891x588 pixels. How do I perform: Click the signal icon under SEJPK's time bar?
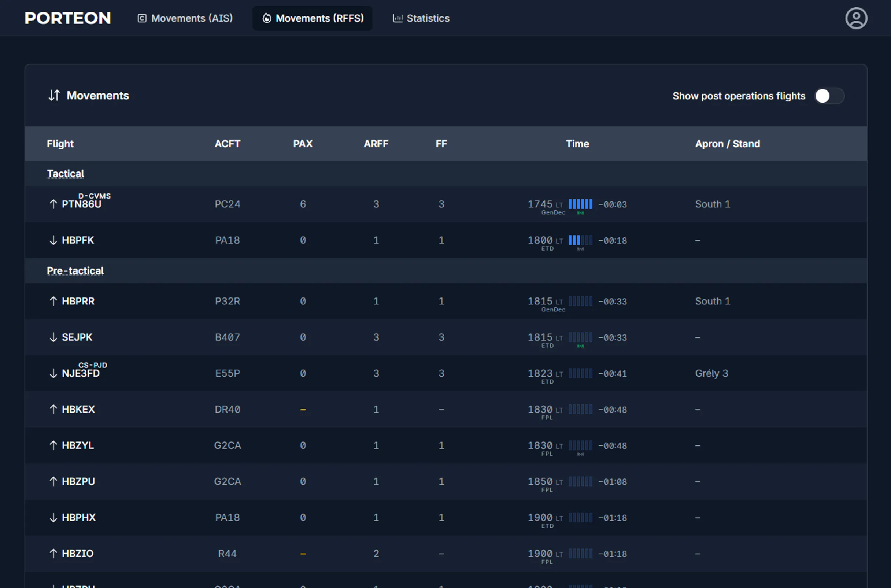[581, 346]
